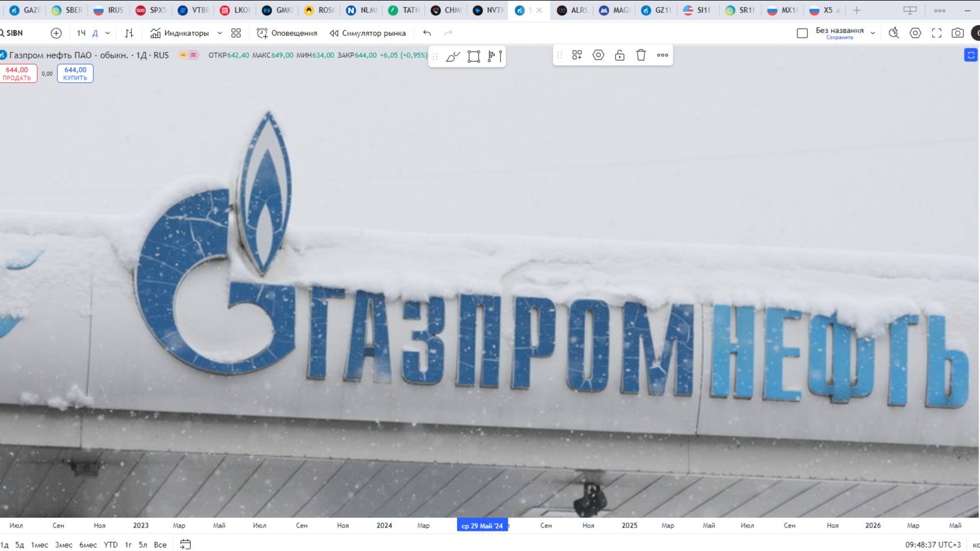This screenshot has width=980, height=551.
Task: Open the compare or add symbol plus icon
Action: (x=56, y=33)
